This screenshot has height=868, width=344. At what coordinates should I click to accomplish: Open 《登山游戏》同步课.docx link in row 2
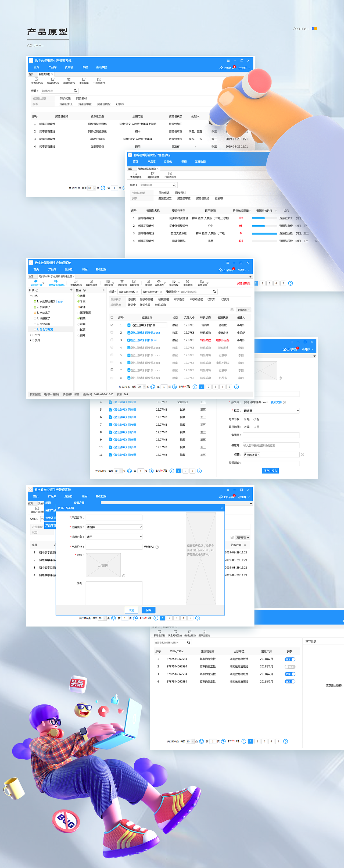(145, 333)
